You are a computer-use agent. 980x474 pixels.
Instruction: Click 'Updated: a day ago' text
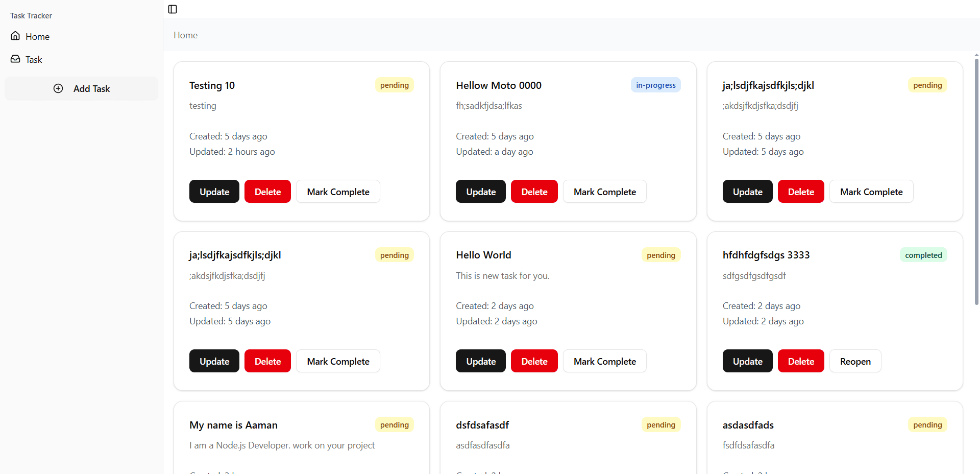[x=495, y=152]
